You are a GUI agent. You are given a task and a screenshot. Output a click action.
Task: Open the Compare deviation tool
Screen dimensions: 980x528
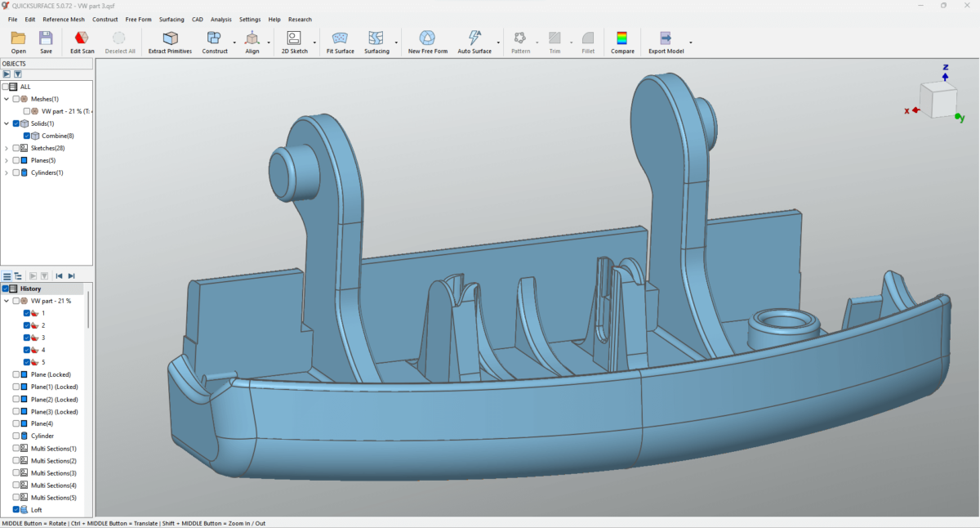(x=622, y=38)
